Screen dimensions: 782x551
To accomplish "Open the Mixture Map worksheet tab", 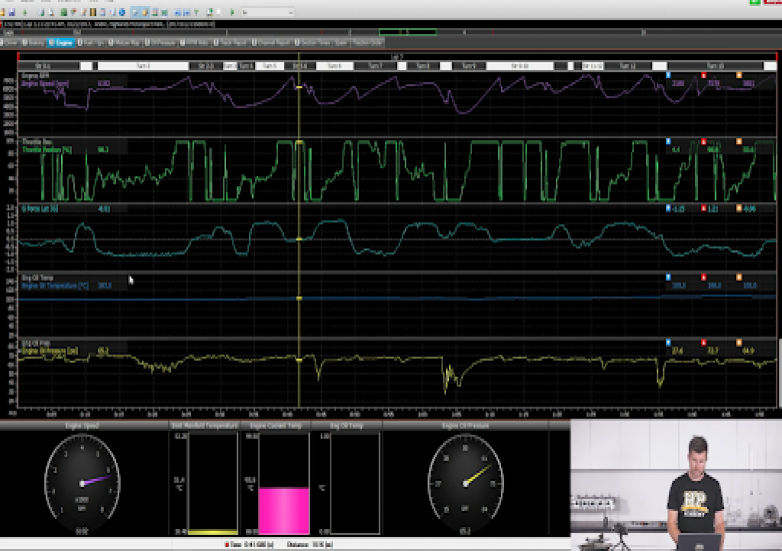I will point(125,43).
